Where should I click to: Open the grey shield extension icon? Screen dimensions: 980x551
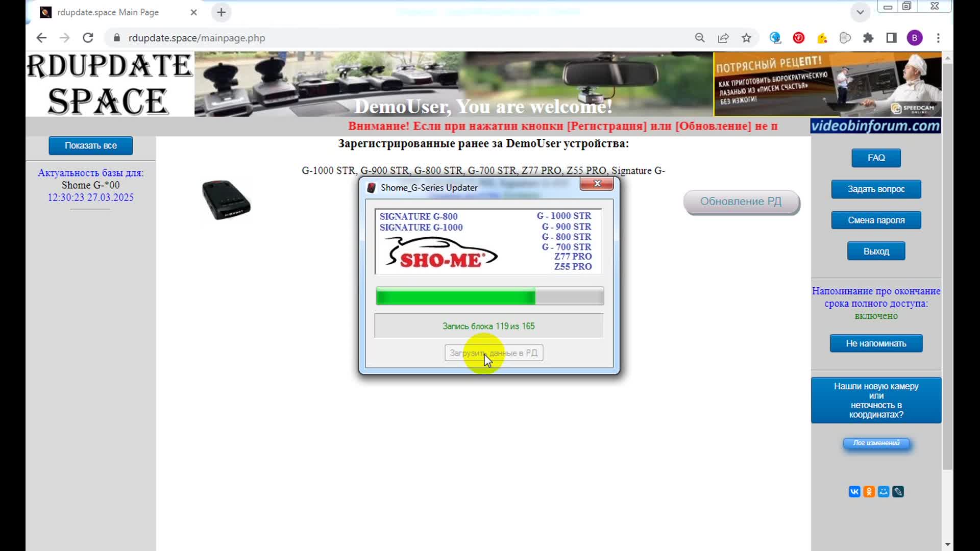(845, 38)
